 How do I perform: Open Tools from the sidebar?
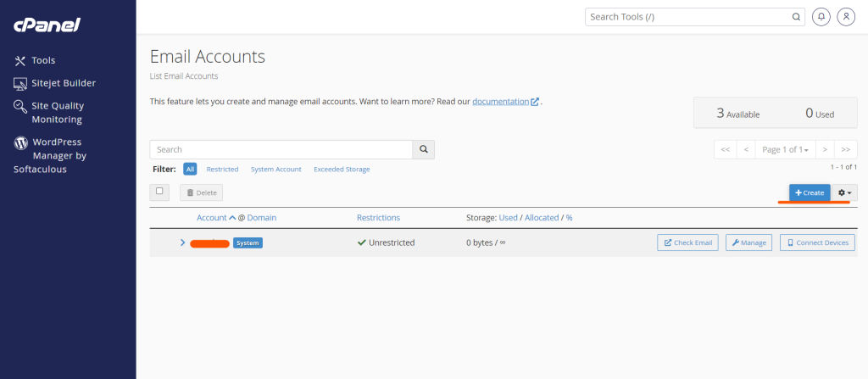[x=42, y=60]
